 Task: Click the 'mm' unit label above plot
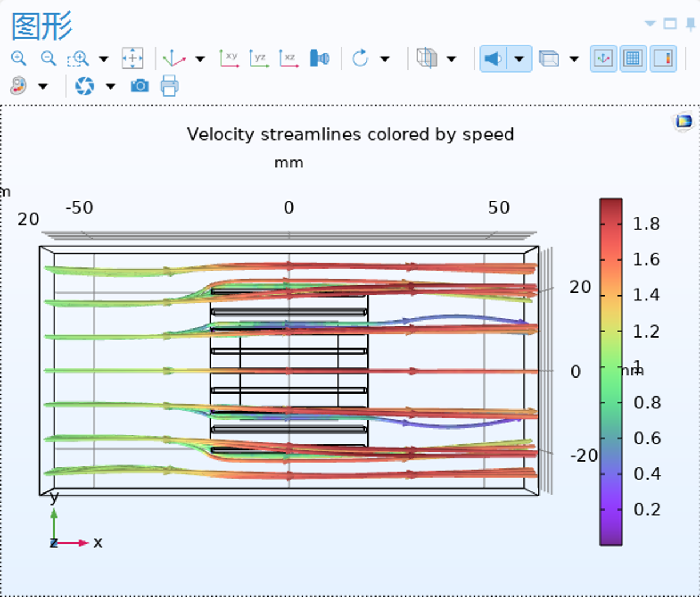[289, 163]
